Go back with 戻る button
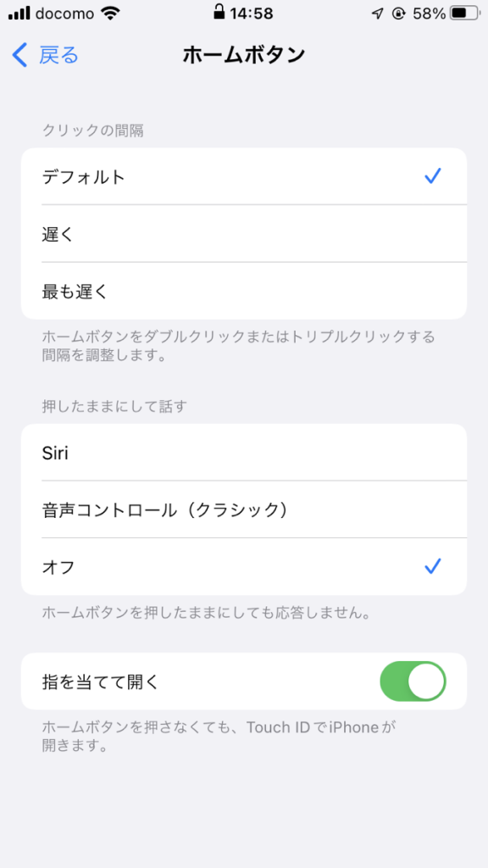The height and width of the screenshot is (868, 488). tap(46, 55)
